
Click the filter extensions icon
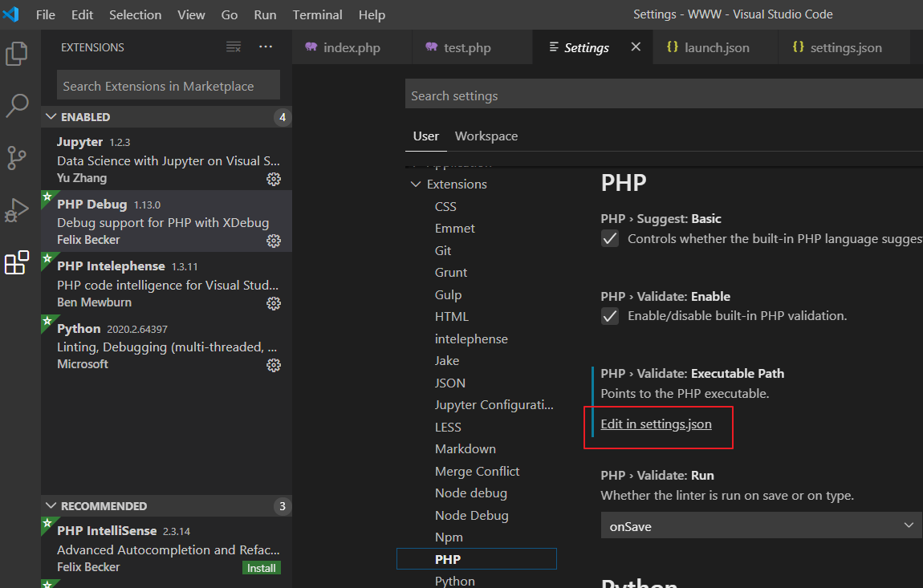pos(233,47)
